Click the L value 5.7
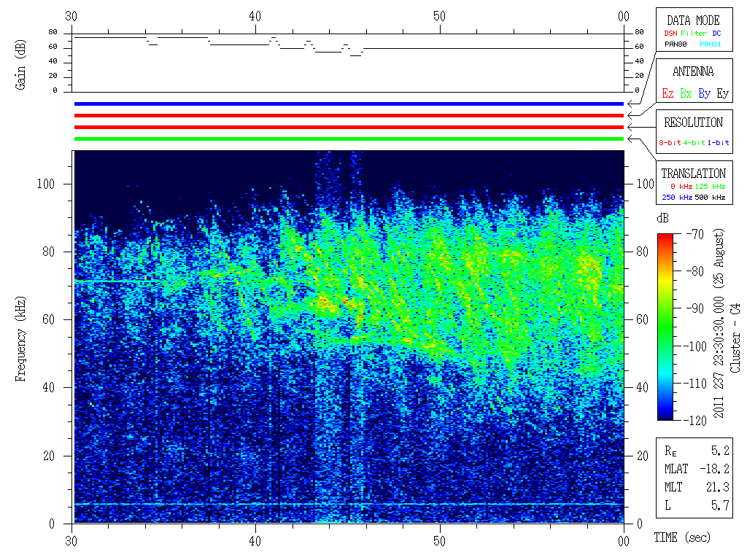The image size is (747, 560). pyautogui.click(x=720, y=505)
